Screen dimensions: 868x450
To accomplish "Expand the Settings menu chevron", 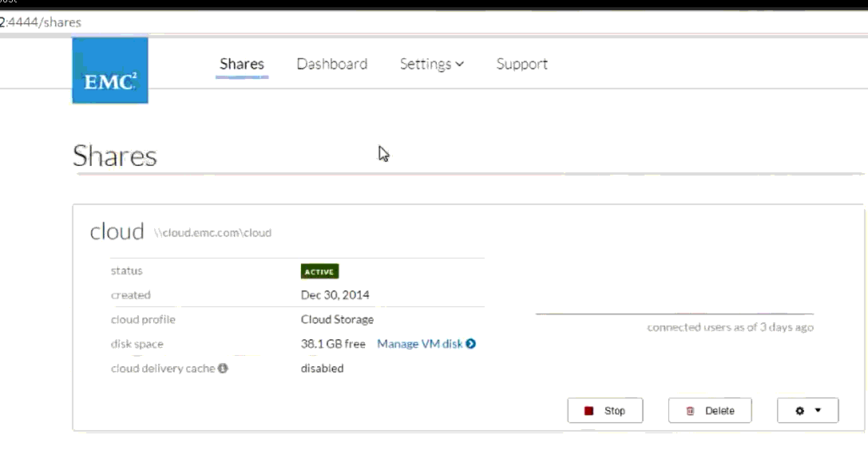I will point(459,64).
